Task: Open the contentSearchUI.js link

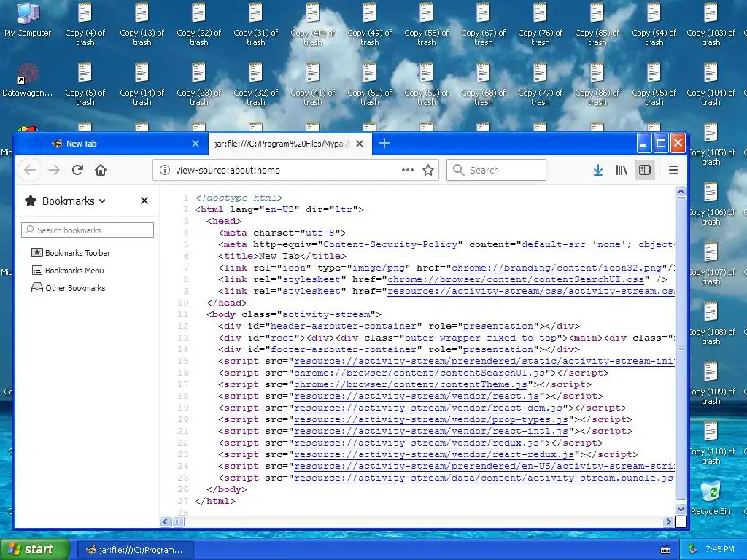Action: pyautogui.click(x=419, y=373)
